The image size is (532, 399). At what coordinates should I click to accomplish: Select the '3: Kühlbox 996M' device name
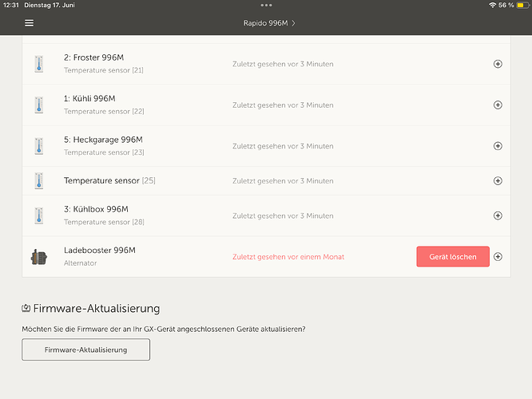pos(96,209)
